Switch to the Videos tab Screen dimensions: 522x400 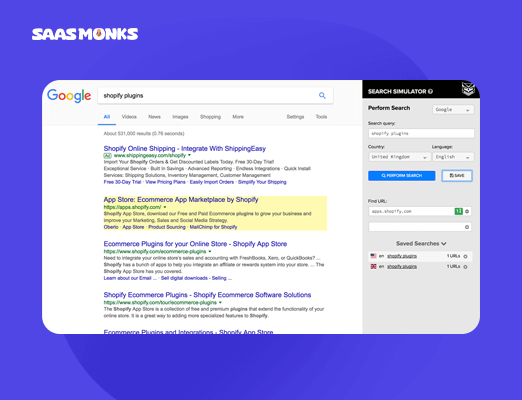pos(129,117)
